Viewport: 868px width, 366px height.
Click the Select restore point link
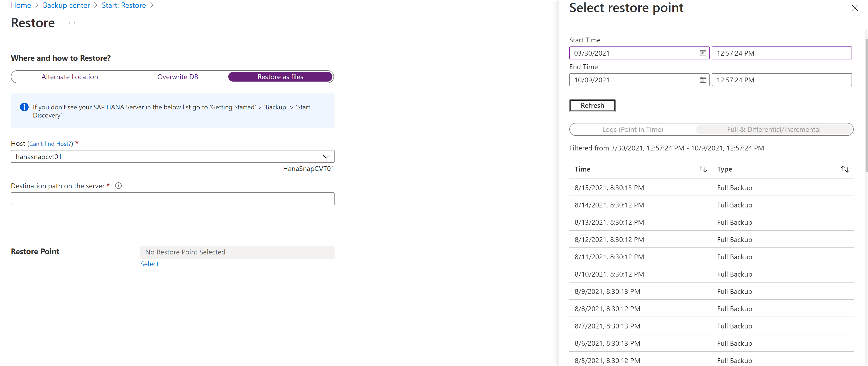(149, 263)
